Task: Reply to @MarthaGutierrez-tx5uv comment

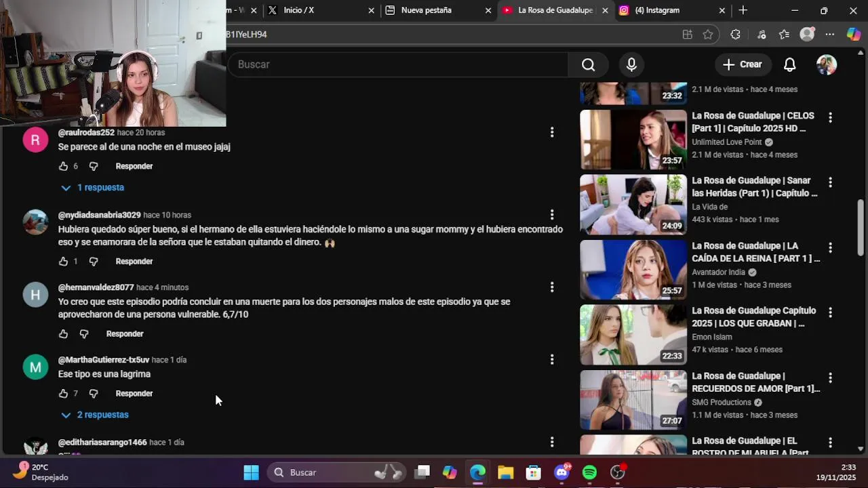Action: pyautogui.click(x=134, y=393)
